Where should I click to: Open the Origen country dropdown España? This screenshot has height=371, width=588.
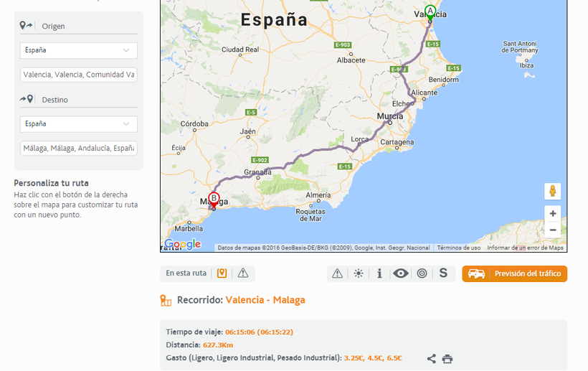pyautogui.click(x=79, y=50)
